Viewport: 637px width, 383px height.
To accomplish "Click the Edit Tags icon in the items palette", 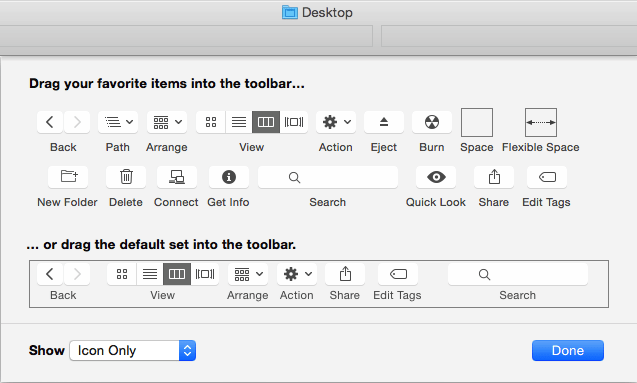I will pyautogui.click(x=547, y=177).
